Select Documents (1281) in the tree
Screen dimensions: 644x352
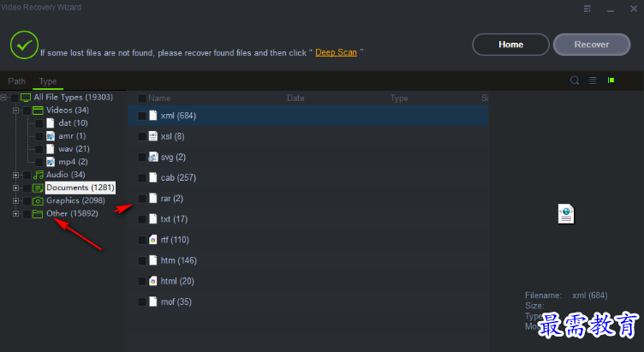click(x=80, y=188)
